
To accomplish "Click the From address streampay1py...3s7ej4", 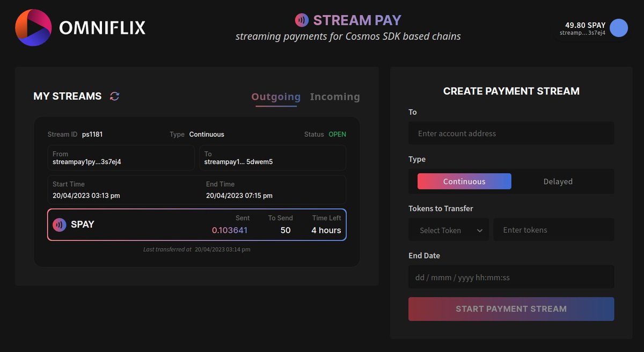I will pos(86,162).
